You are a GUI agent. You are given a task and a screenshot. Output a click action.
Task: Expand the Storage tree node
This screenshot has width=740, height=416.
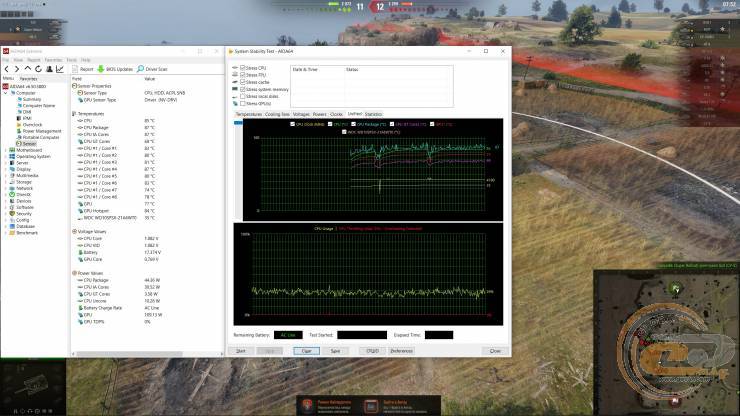4,182
